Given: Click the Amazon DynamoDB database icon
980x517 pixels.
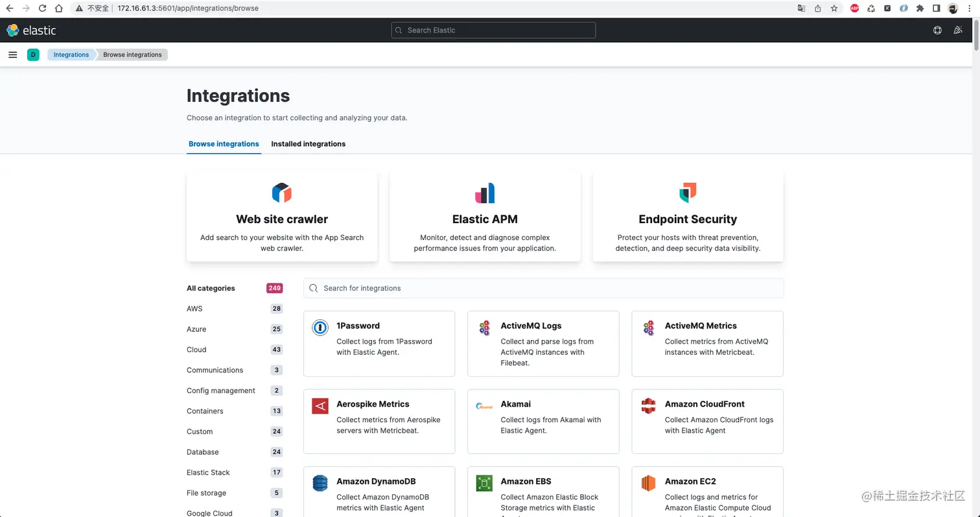Looking at the screenshot, I should 320,483.
